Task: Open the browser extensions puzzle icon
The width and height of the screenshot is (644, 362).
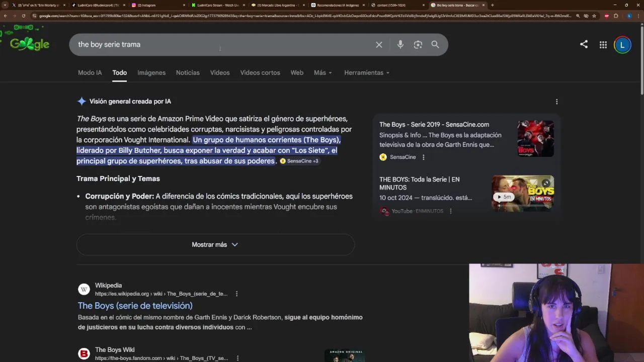Action: pos(616,16)
